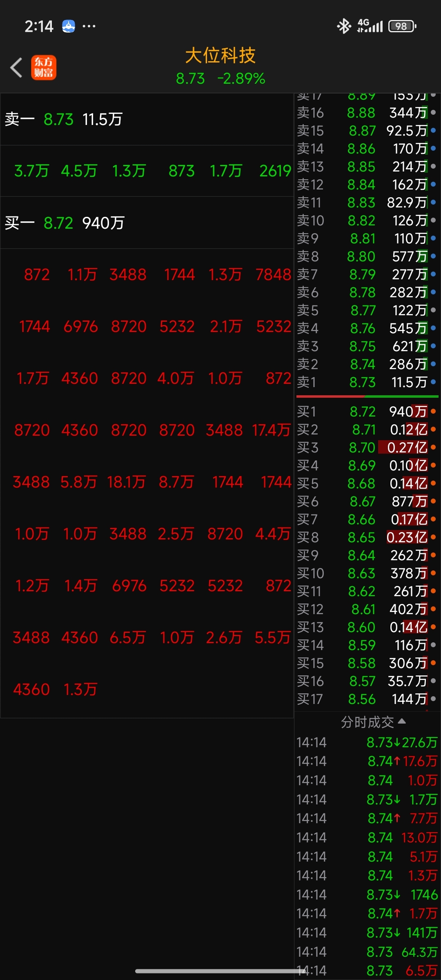
Task: Select order book row 卖15 8.87
Action: click(367, 130)
